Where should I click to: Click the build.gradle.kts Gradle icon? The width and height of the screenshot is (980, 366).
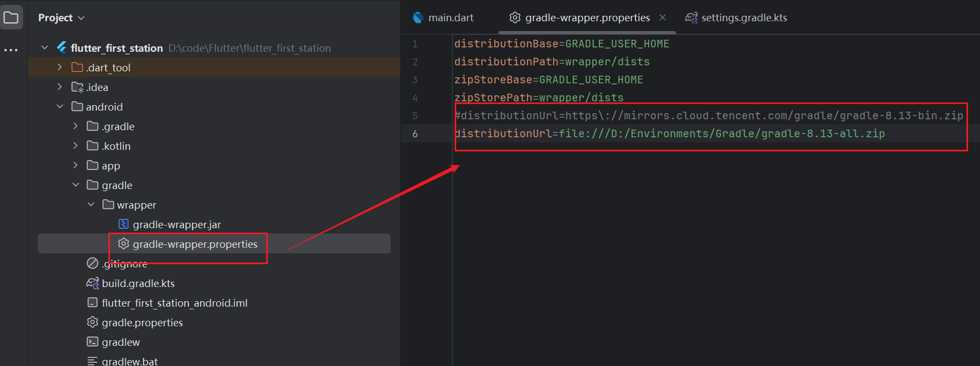(x=93, y=283)
